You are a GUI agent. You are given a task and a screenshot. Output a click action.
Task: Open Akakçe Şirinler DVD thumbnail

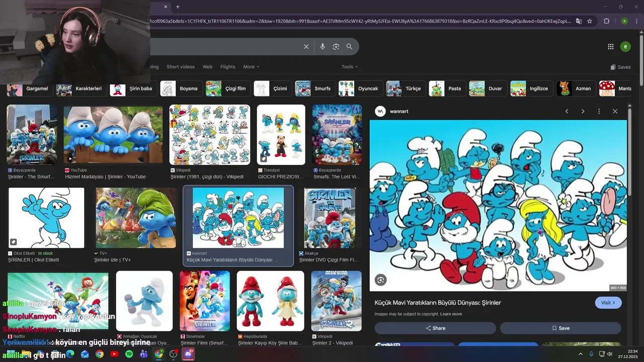point(330,218)
